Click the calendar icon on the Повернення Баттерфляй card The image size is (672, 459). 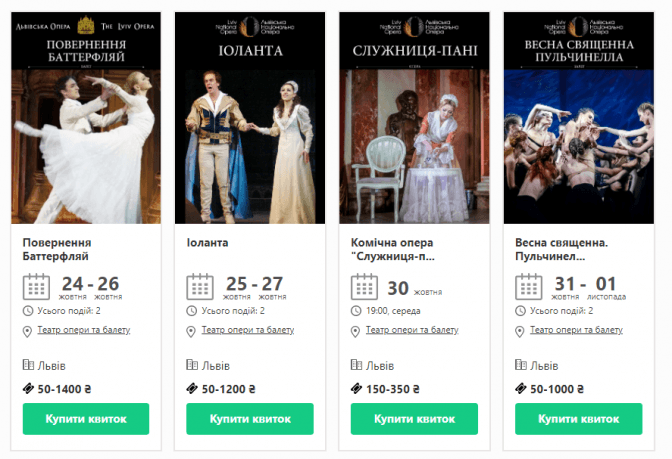point(36,287)
